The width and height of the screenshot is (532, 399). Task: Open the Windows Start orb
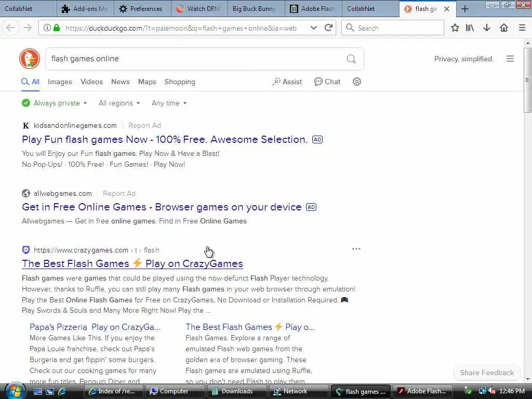pyautogui.click(x=15, y=391)
